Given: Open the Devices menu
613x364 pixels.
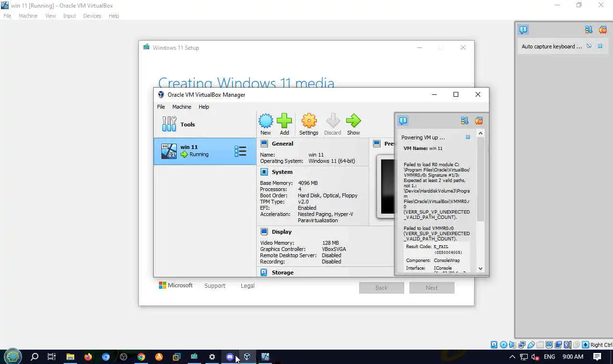Looking at the screenshot, I should tap(92, 16).
